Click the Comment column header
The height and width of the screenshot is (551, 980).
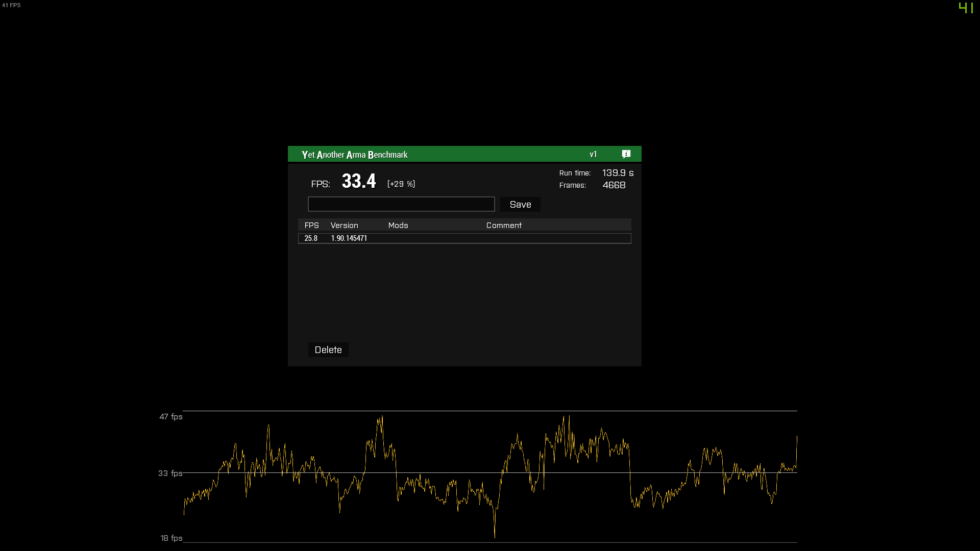(504, 225)
